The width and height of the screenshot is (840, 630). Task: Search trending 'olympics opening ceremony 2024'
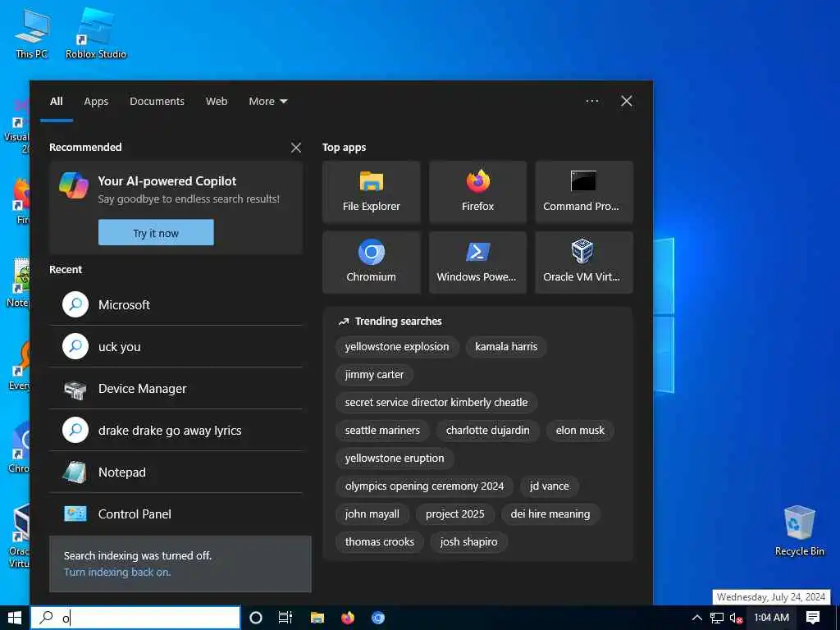coord(424,486)
